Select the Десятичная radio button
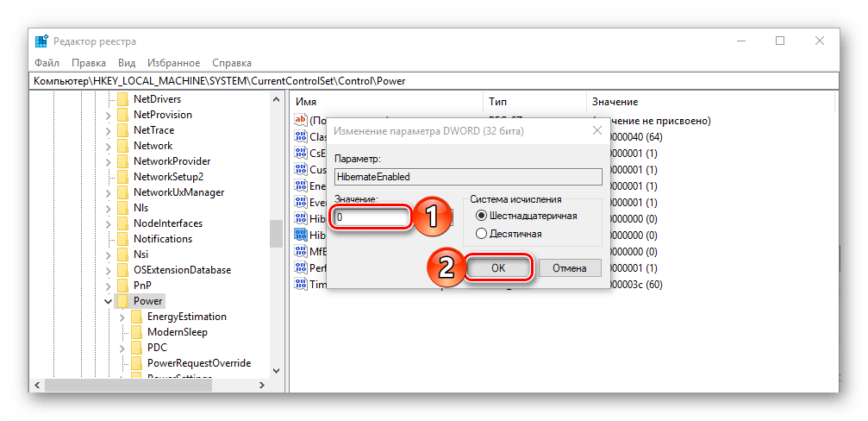Image resolution: width=868 pixels, height=421 pixels. coord(481,234)
